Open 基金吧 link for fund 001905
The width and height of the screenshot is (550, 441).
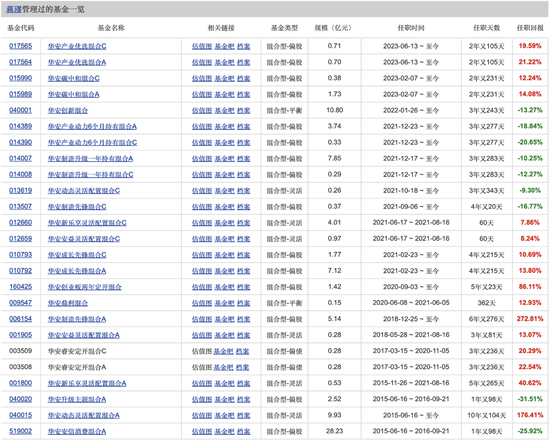coord(224,335)
